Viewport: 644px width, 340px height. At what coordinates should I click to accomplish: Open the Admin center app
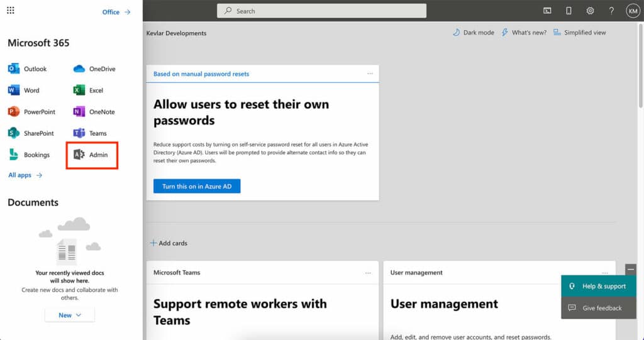tap(92, 155)
